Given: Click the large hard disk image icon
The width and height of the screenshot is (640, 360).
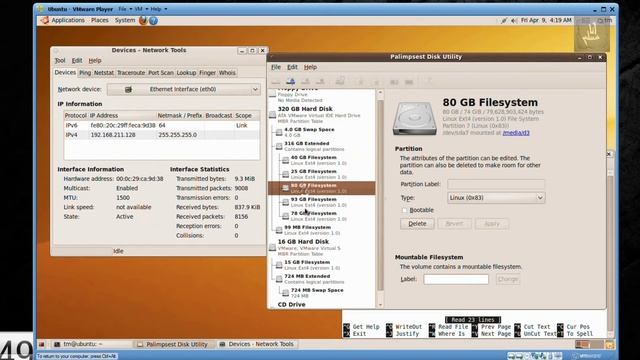Looking at the screenshot, I should 415,118.
